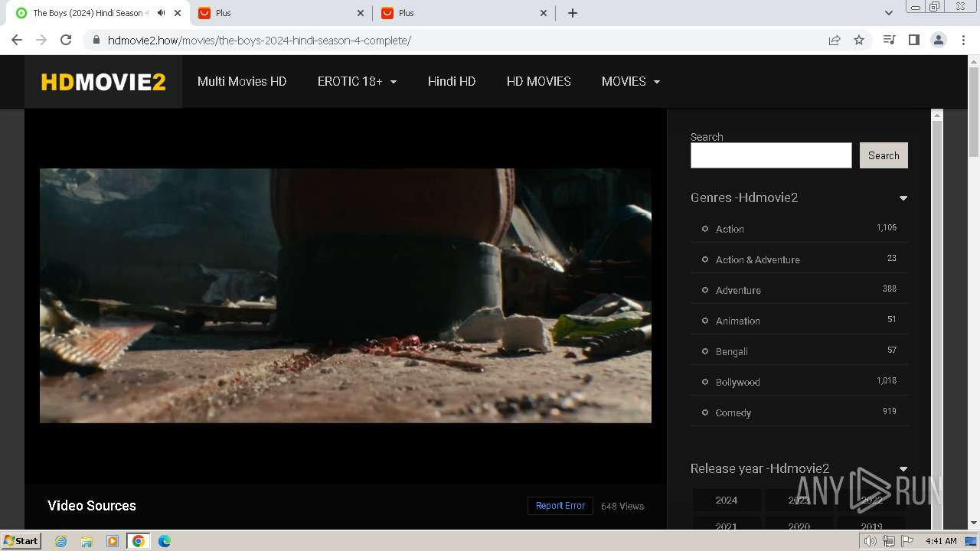Open the system tray volume icon
The height and width of the screenshot is (551, 980).
click(872, 541)
